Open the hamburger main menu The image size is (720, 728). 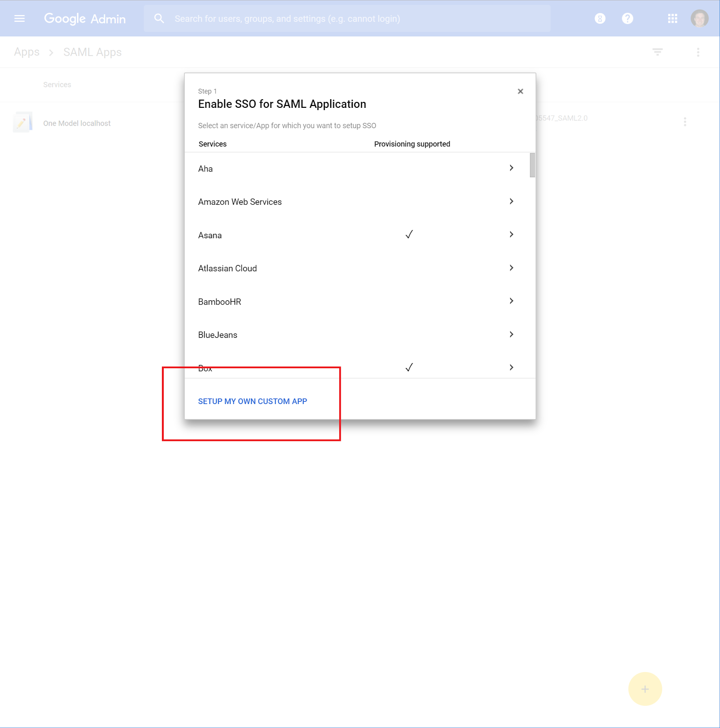tap(20, 19)
